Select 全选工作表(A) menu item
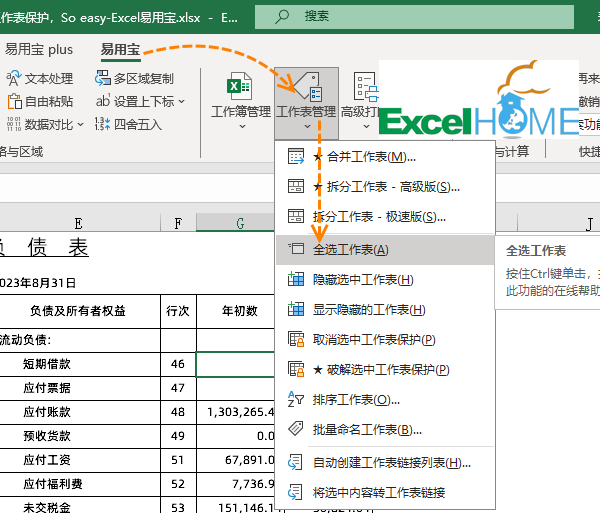The width and height of the screenshot is (600, 513). click(385, 250)
